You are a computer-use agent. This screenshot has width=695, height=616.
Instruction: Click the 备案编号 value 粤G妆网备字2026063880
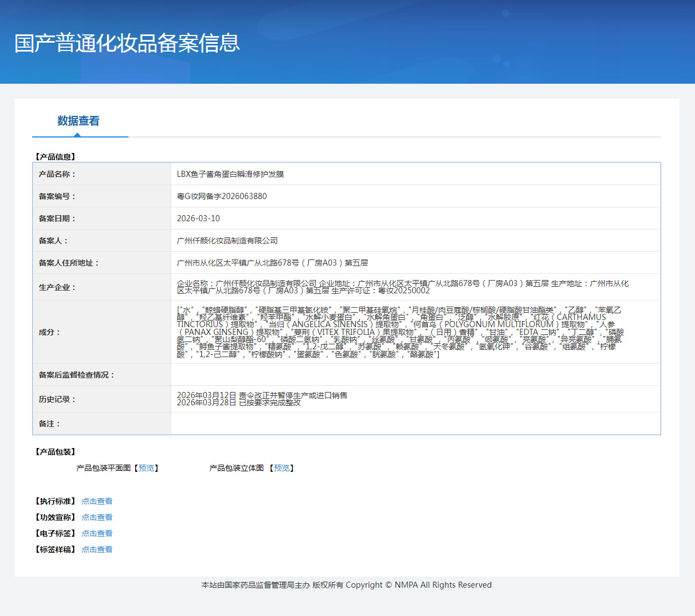coord(222,196)
